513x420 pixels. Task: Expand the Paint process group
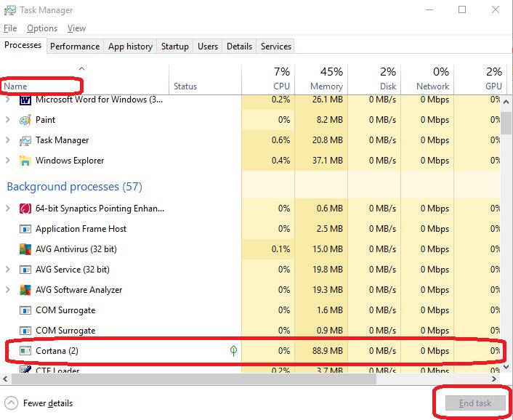(8, 120)
